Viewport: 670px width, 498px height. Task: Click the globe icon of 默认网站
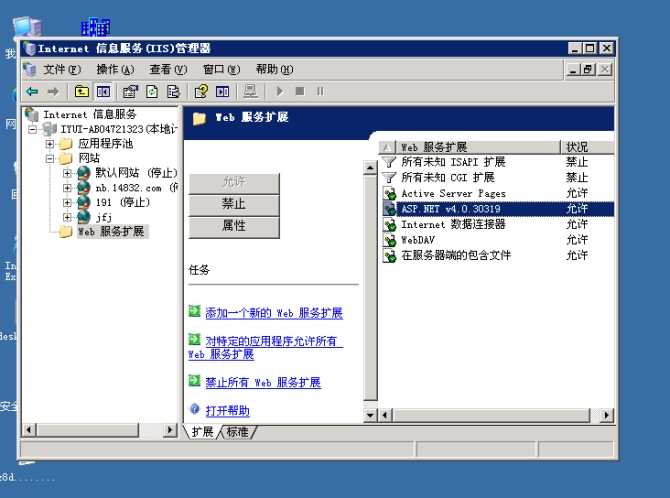(84, 173)
